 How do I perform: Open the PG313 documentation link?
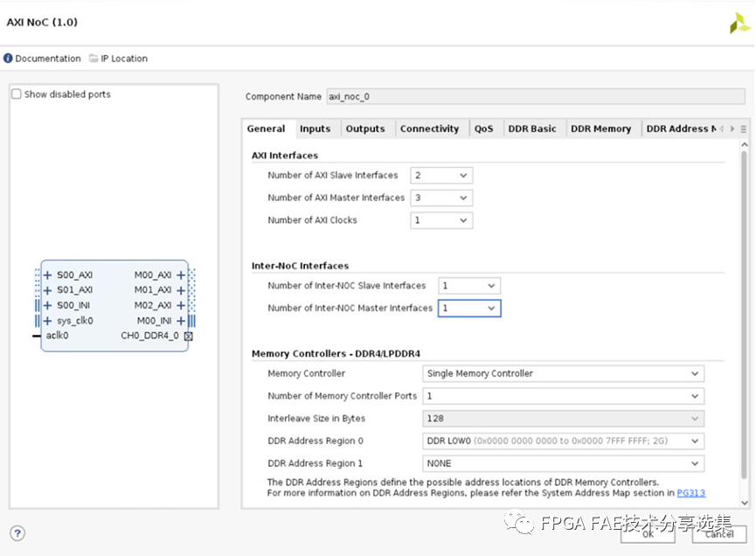point(690,493)
